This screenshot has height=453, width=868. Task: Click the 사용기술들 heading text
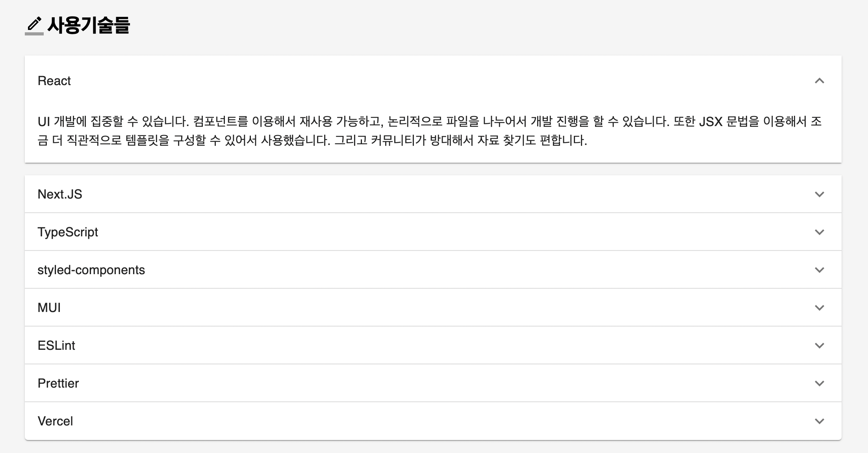tap(89, 25)
